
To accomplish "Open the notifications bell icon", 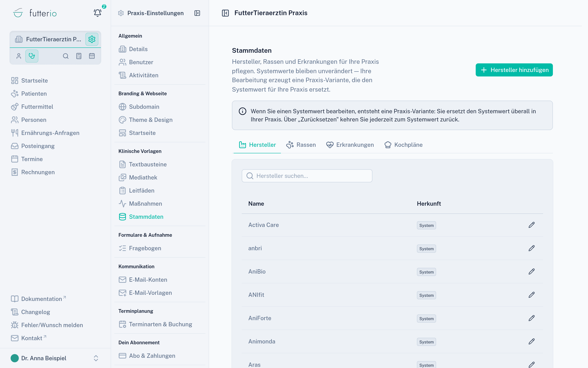I will (98, 13).
